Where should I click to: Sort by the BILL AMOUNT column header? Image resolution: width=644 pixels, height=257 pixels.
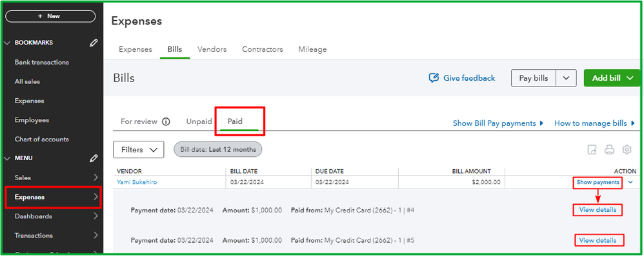point(471,172)
